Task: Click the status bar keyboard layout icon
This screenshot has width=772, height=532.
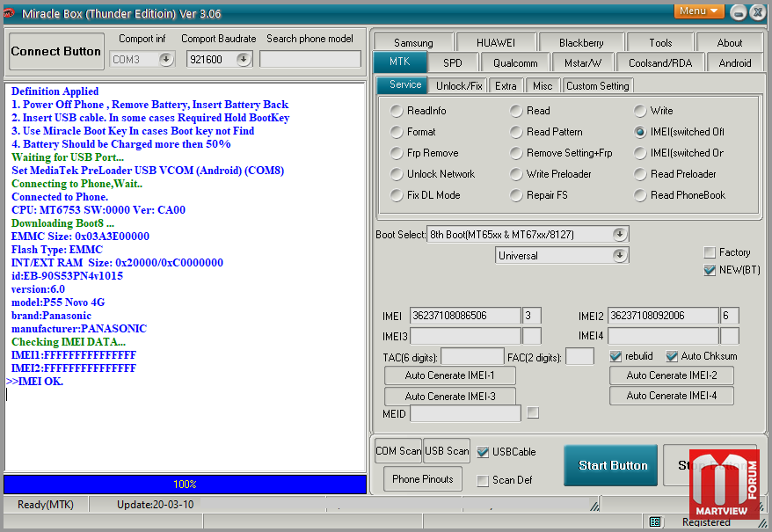Action: pos(655,521)
